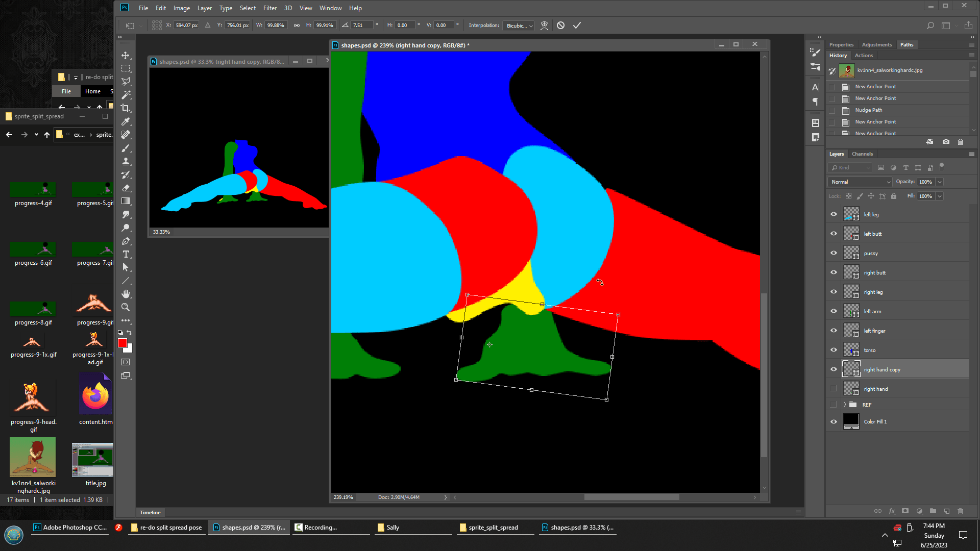Select the Eyedropper tool
This screenshot has height=551, width=980.
(x=126, y=121)
